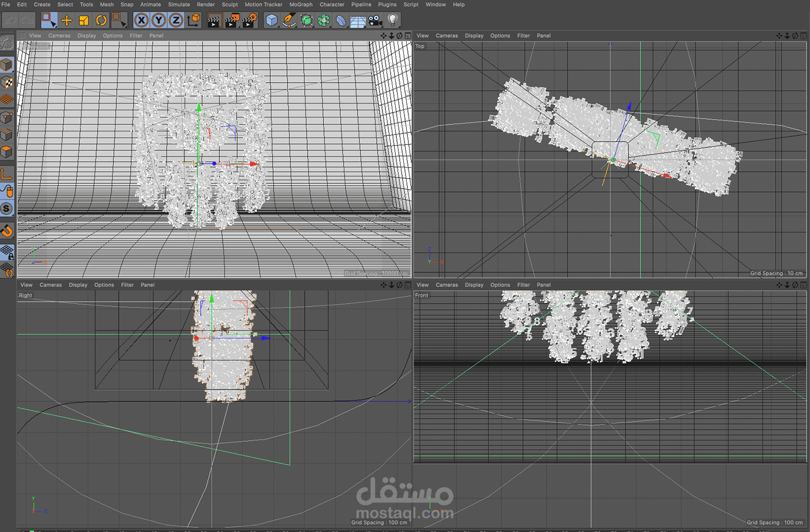This screenshot has height=532, width=810.
Task: Enable Snap using the magnet icon
Action: (x=7, y=231)
